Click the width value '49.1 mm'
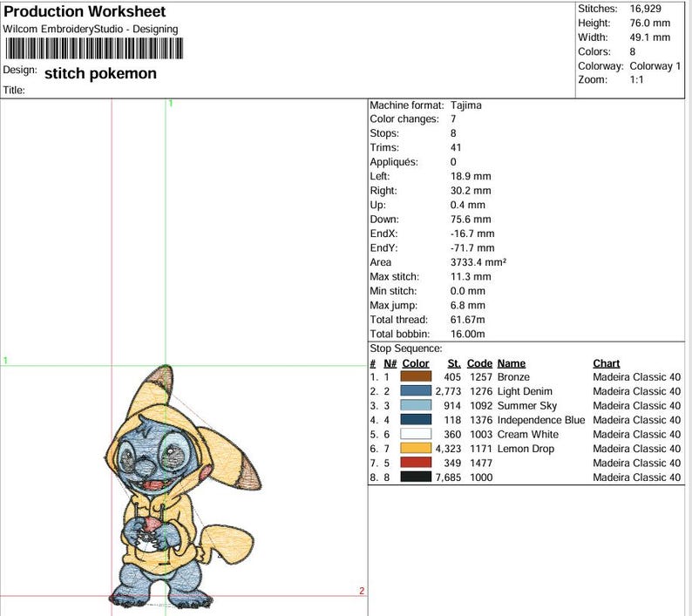Viewport: 692px width, 616px height. 650,37
